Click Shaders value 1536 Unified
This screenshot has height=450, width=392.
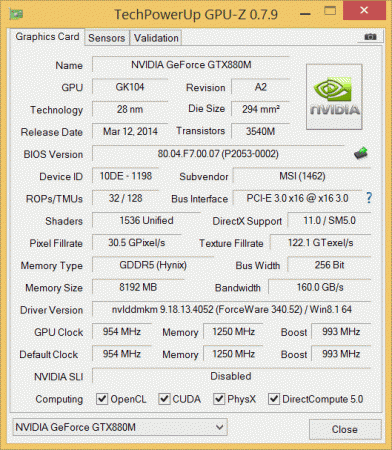[x=146, y=220]
